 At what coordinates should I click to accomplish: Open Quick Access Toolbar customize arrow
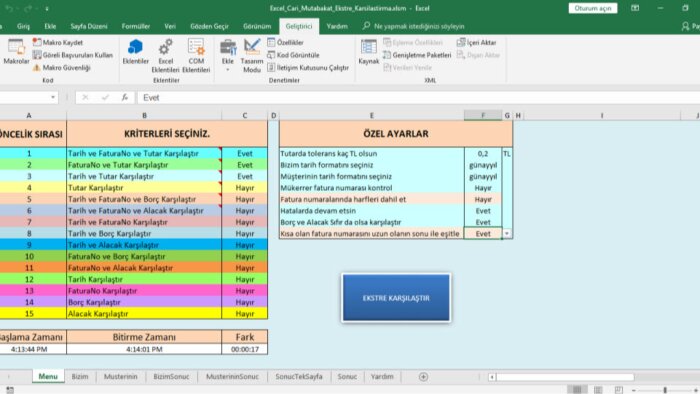(47, 8)
